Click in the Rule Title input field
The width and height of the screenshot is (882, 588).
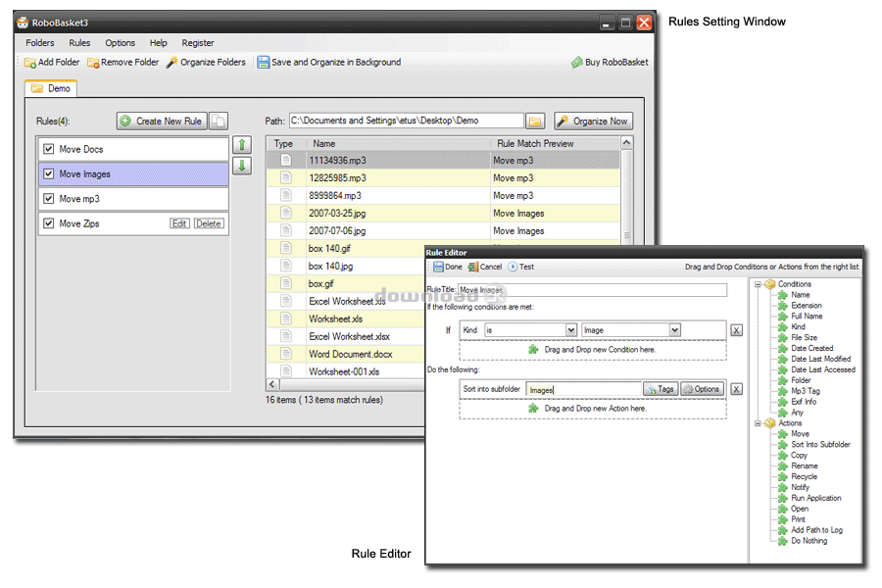[x=592, y=290]
